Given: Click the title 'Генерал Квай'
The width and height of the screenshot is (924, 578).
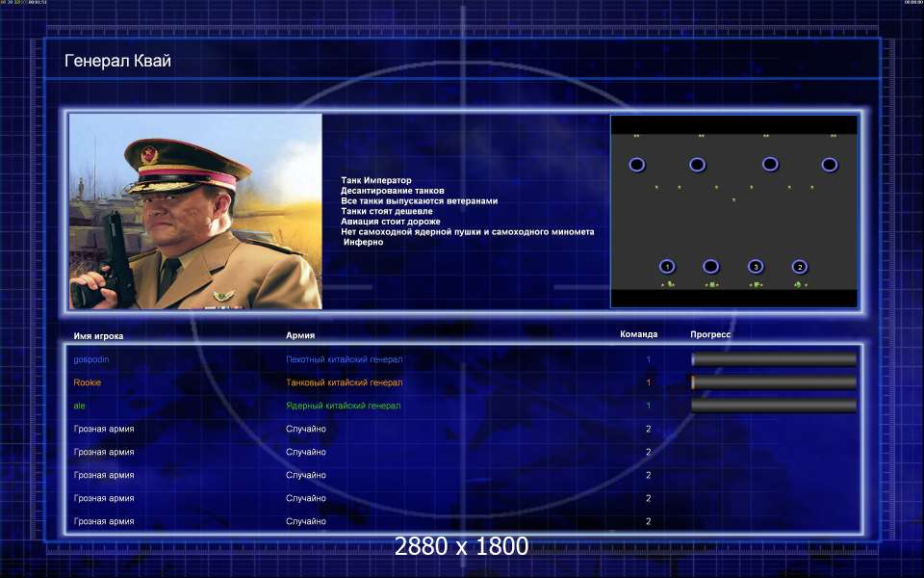Looking at the screenshot, I should 117,61.
